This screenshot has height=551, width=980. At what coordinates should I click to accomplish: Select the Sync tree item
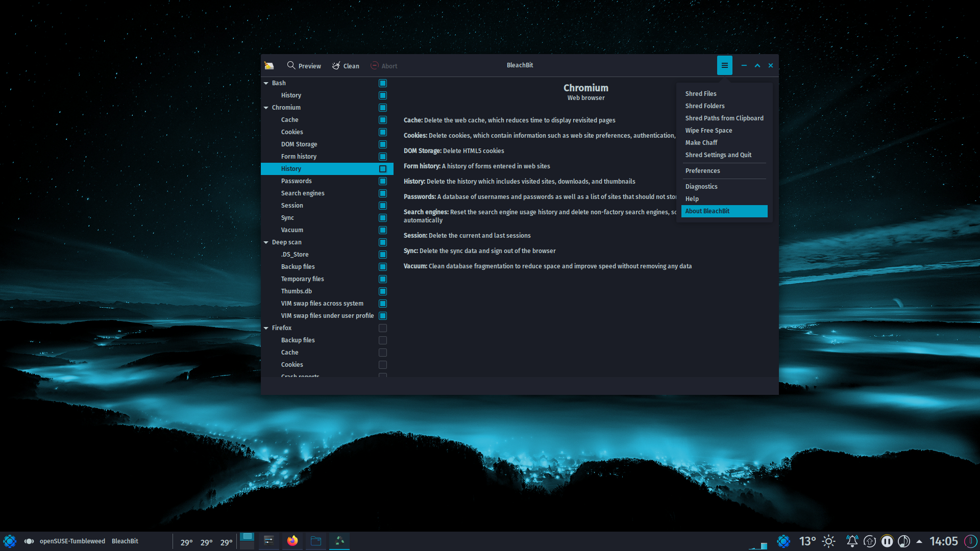point(327,218)
